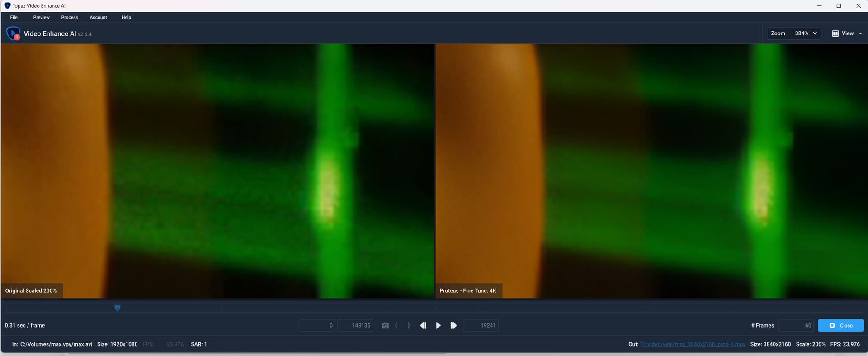Open the Preview menu
Screen dimensions: 868x356
click(x=41, y=17)
